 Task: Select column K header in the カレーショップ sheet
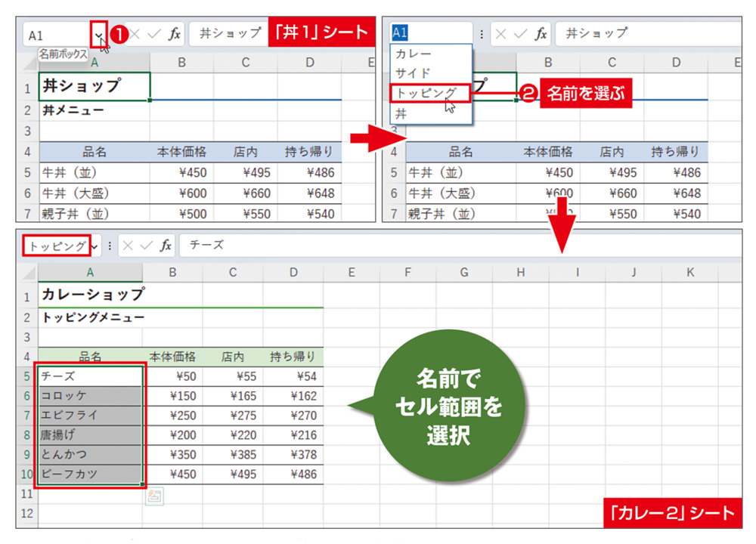pos(689,272)
